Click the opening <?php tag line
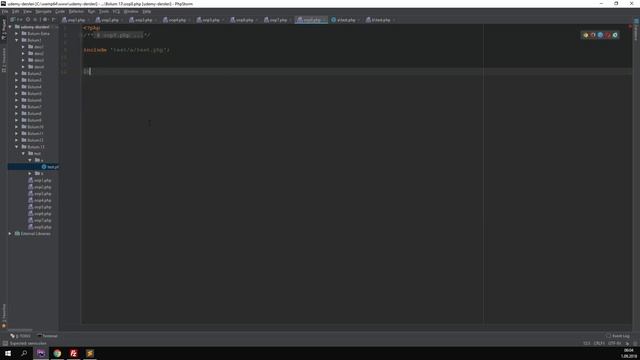This screenshot has height=360, width=640. pos(91,28)
